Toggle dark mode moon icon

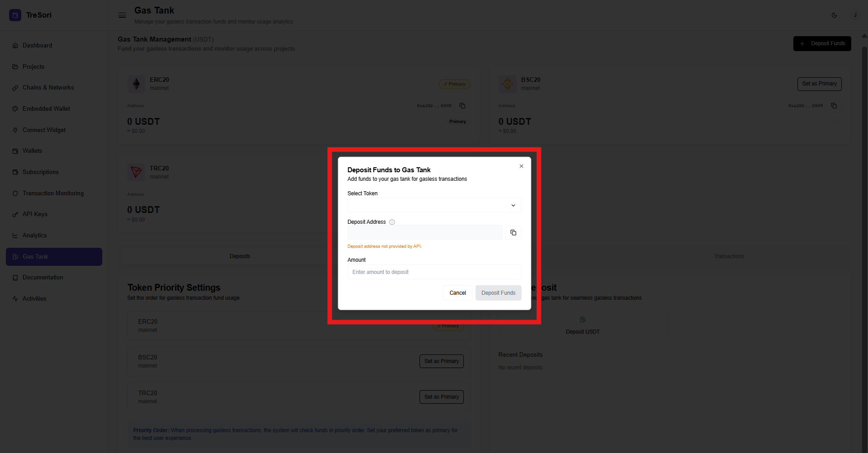[x=834, y=15]
